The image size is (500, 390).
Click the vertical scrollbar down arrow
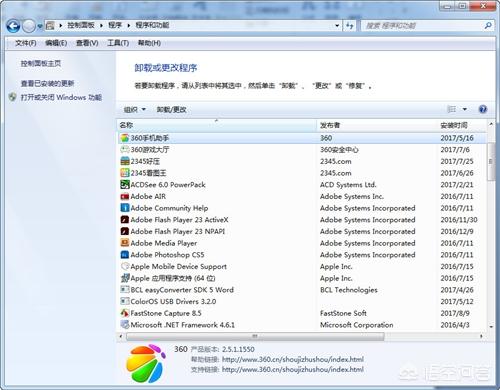tap(491, 327)
